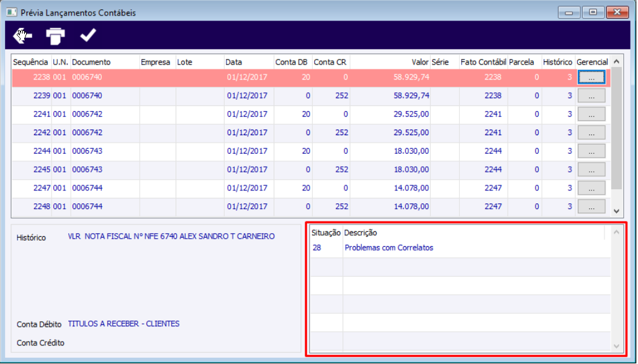Image resolution: width=638 pixels, height=364 pixels.
Task: Select situation 28 Problemas com Correlatos
Action: tap(460, 247)
